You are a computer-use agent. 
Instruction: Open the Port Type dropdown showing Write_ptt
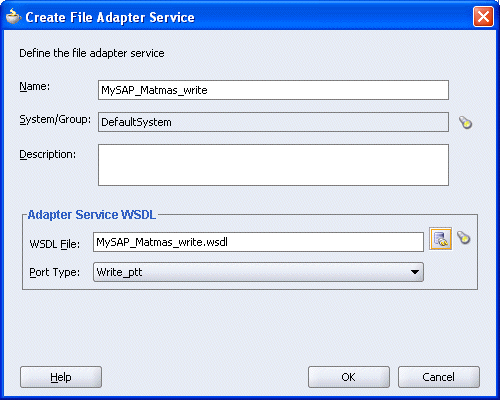258,272
